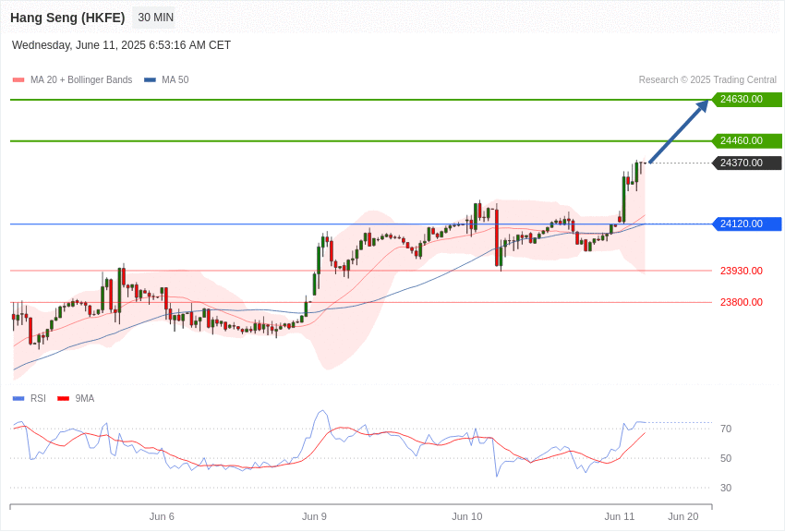Click the MA 20 + Bollinger Bands label

(81, 79)
